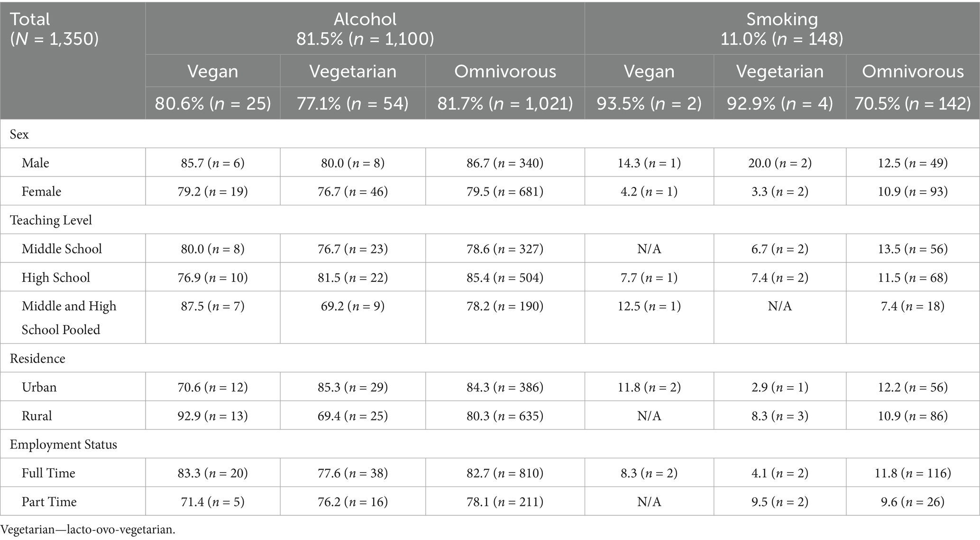This screenshot has width=980, height=540.
Task: Click the Alcohol 81.5% column header
Action: click(365, 28)
